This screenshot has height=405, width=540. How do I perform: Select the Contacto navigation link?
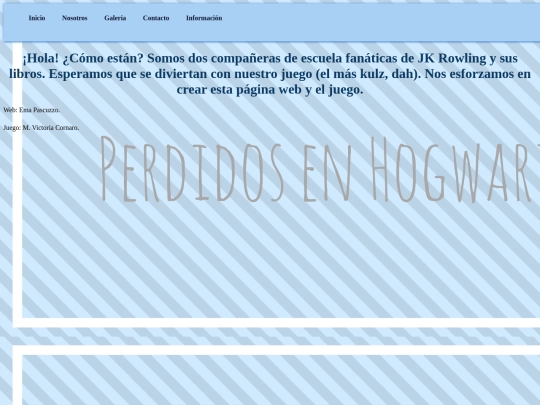coord(156,18)
